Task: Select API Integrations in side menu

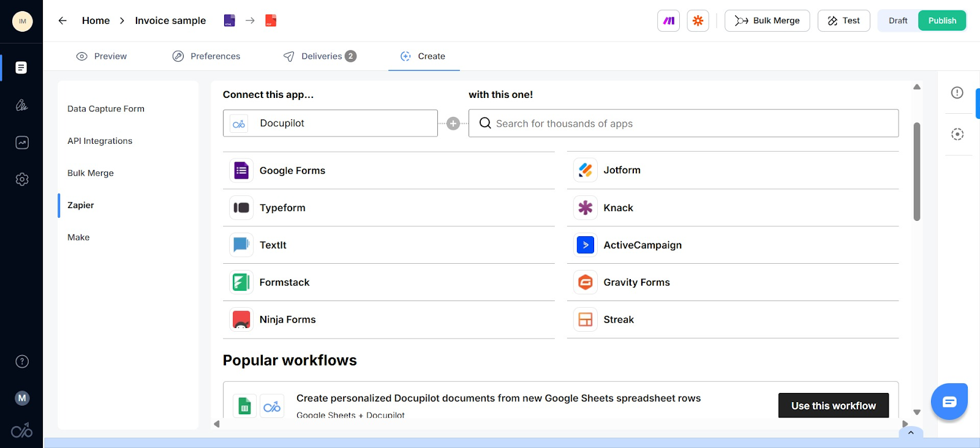Action: click(x=100, y=141)
